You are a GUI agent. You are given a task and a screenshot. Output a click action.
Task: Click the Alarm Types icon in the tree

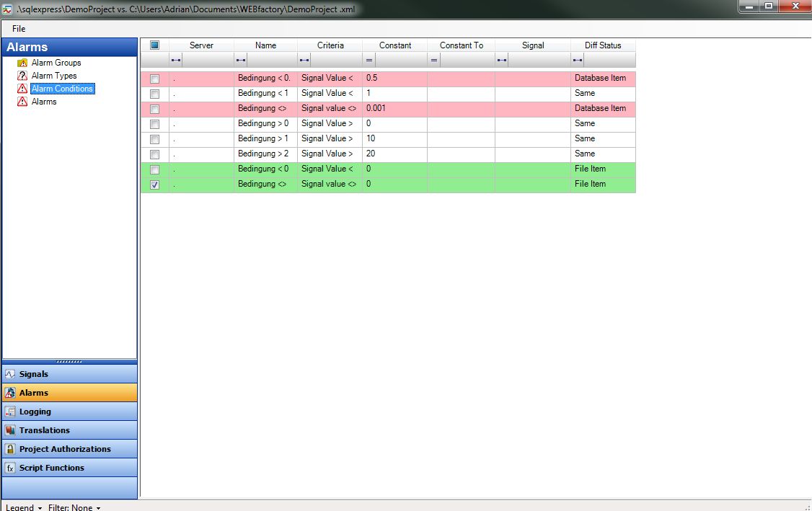pyautogui.click(x=22, y=76)
